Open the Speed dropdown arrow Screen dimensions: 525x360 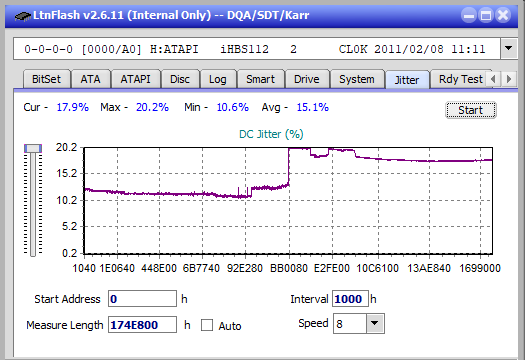tap(375, 323)
